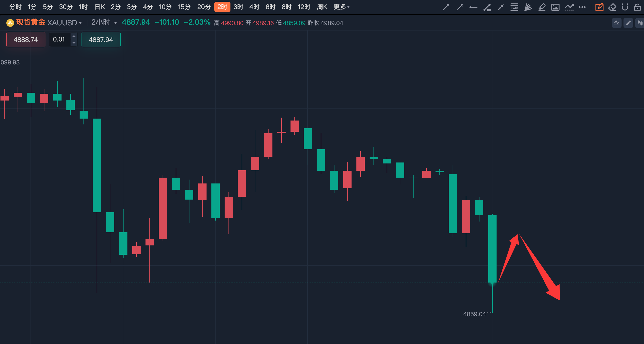Toggle the magnet snap mode
Screen dimensions: 644x344
pyautogui.click(x=625, y=7)
